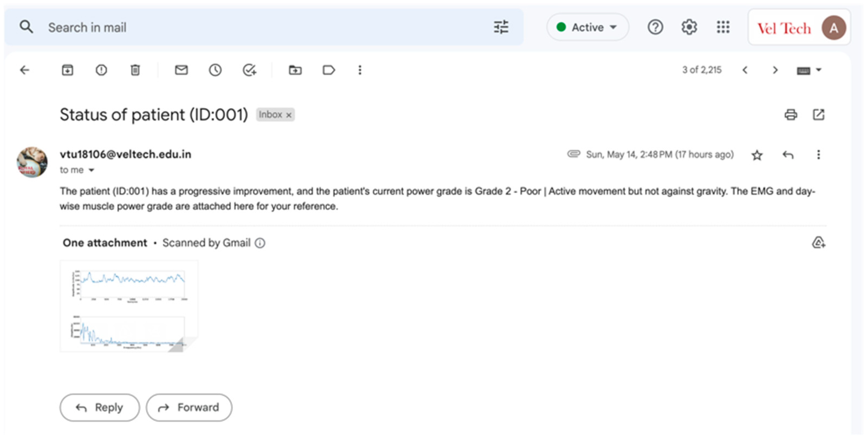Snooze email using clock icon
868x446 pixels.
point(215,70)
